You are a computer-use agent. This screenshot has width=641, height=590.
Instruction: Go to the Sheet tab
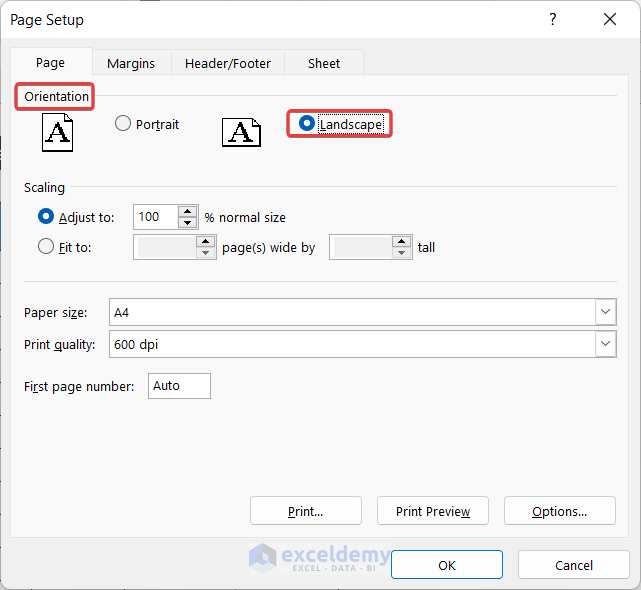(324, 63)
